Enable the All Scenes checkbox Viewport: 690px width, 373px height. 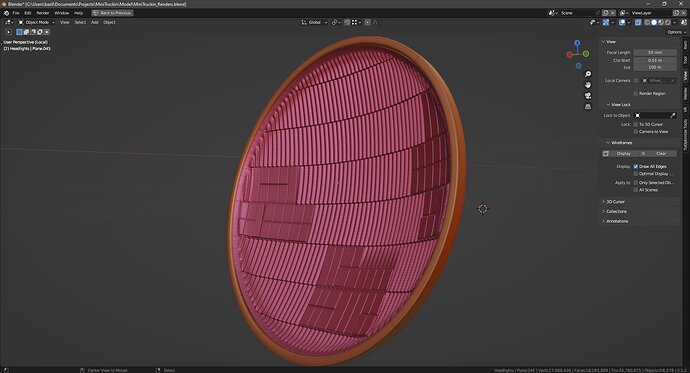tap(636, 190)
